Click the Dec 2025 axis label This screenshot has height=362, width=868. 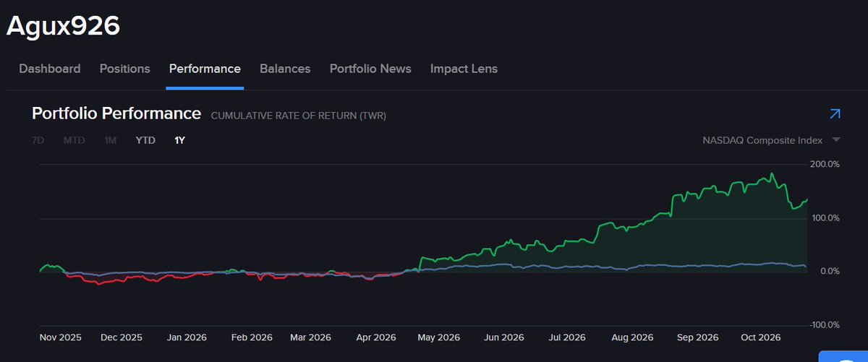pos(122,337)
